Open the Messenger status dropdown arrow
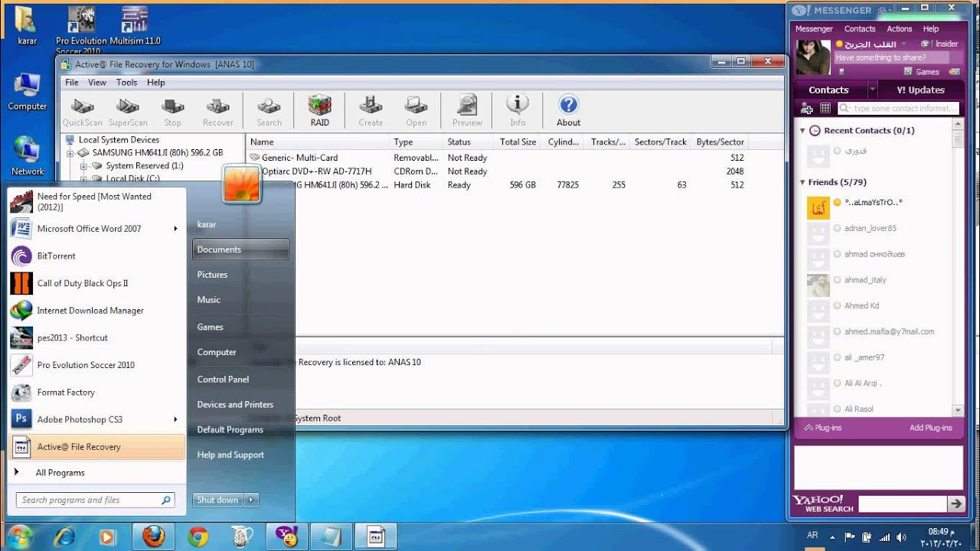 tap(903, 44)
